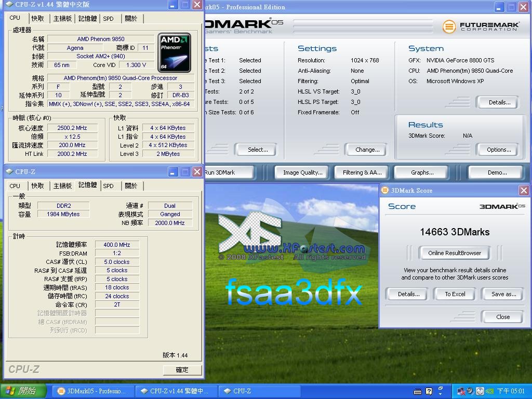Viewport: 532px width, 399px height.
Task: Open the language bar help icon
Action: pos(429,391)
